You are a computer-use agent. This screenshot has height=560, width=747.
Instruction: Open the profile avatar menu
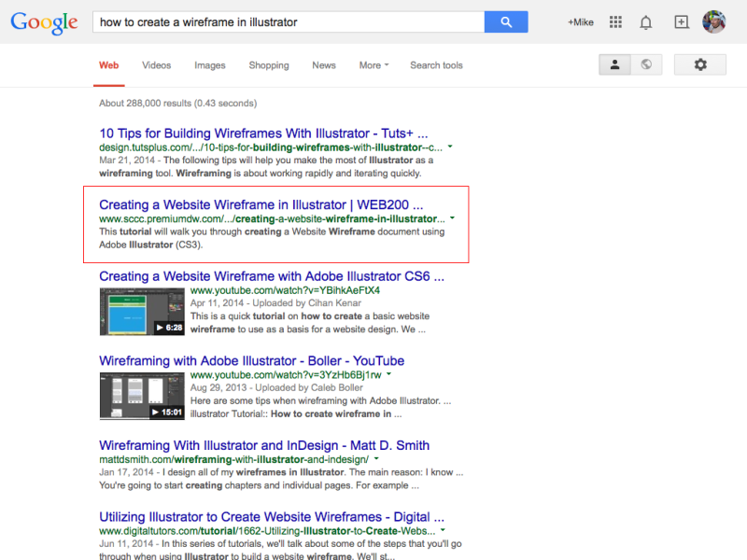[x=713, y=21]
